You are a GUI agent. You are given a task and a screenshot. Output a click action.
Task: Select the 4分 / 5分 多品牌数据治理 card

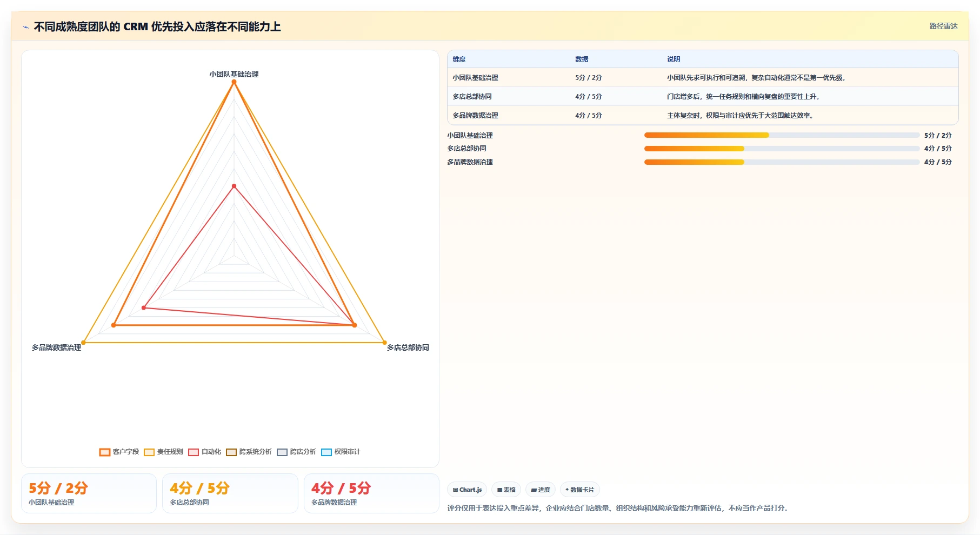(x=371, y=493)
